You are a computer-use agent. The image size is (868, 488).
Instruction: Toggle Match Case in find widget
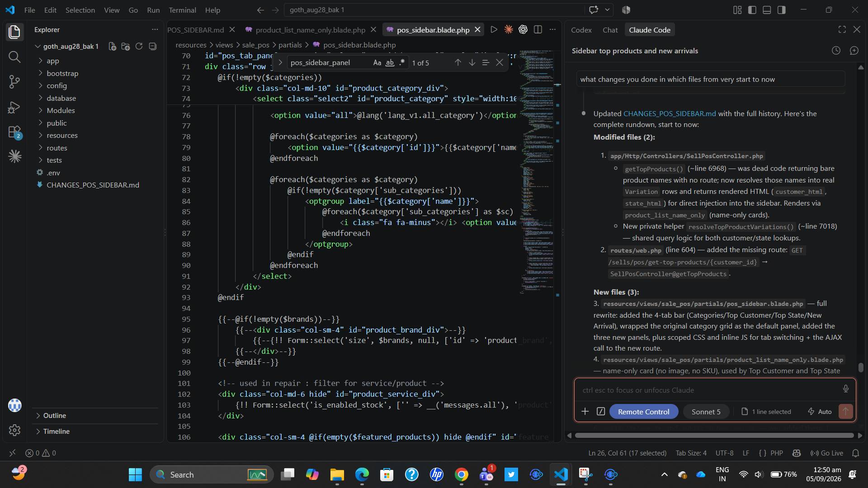click(377, 63)
